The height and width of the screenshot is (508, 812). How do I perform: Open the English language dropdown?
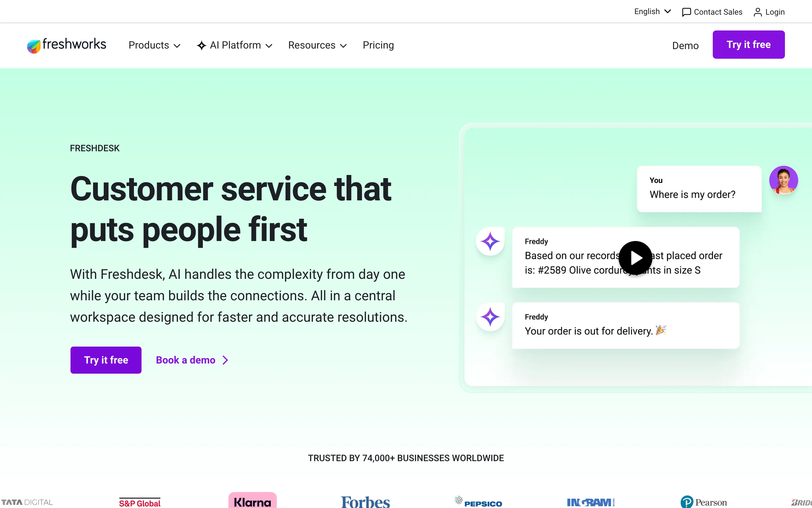pyautogui.click(x=652, y=11)
